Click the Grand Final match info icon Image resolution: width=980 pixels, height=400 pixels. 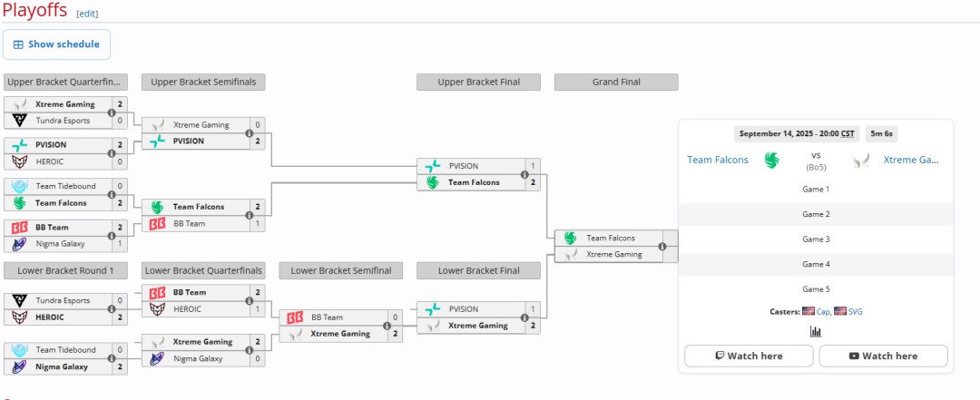click(x=662, y=246)
